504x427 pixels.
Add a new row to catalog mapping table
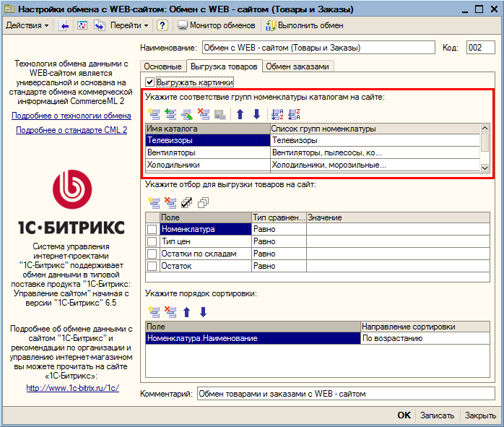coord(154,114)
